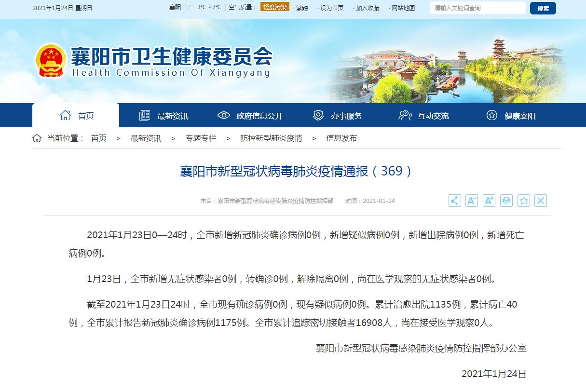Click the source text 来自：襄阳市新型冠状病毒感染肺炎疫情防控指挥部
This screenshot has width=586, height=392.
click(267, 201)
